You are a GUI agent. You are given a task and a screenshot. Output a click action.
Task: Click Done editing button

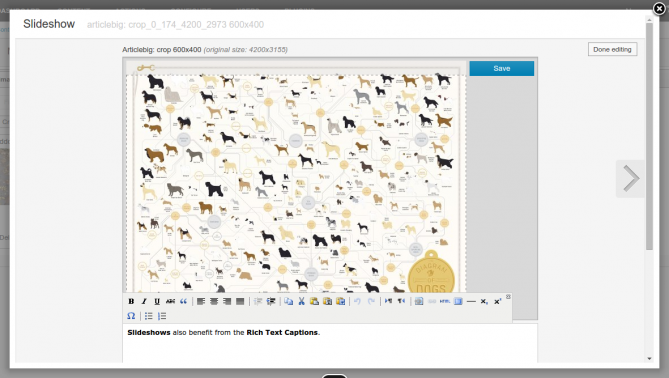click(x=612, y=49)
